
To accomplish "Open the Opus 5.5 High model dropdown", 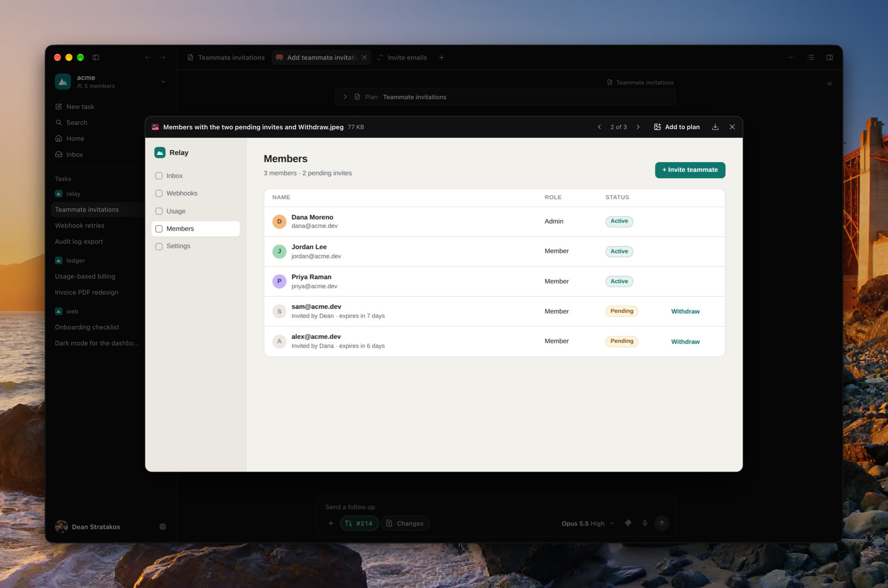I will (x=587, y=523).
